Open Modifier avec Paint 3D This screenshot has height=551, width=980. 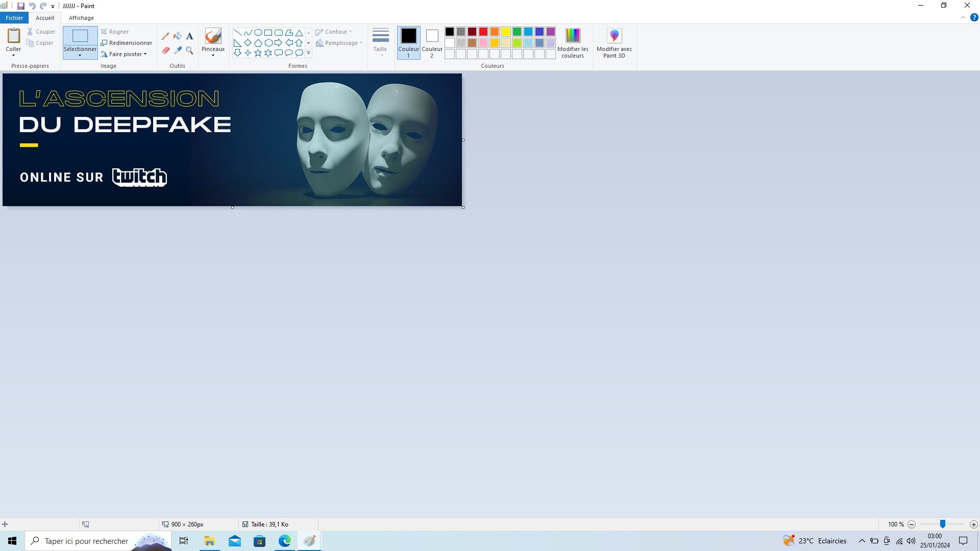coord(614,43)
